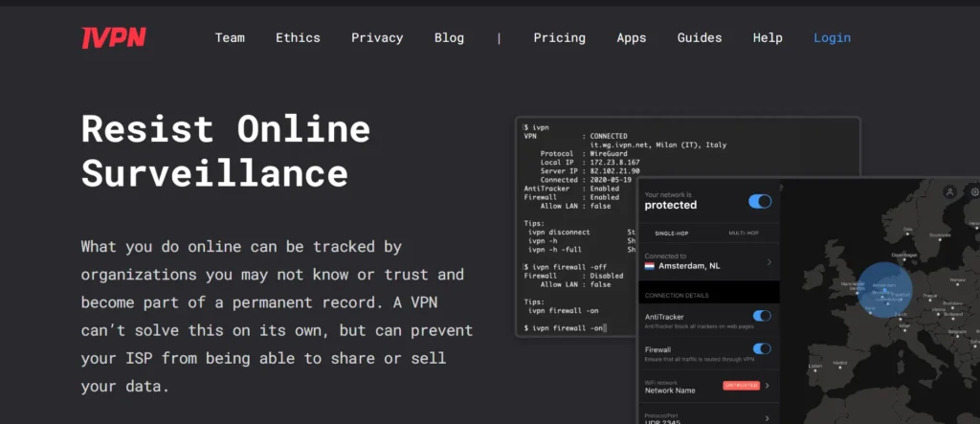The height and width of the screenshot is (424, 980).
Task: Click the Netherlands flag icon
Action: [650, 267]
